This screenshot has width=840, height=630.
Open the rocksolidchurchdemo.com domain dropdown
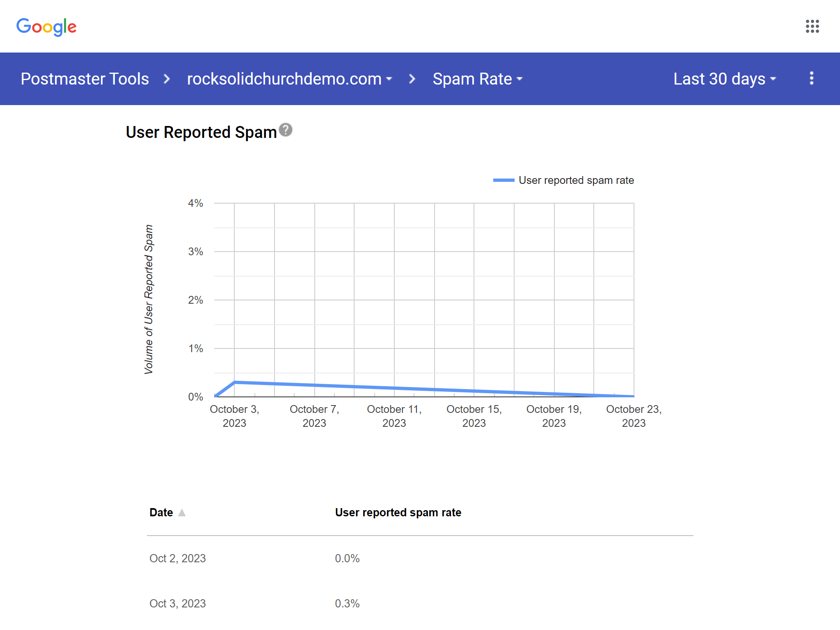pos(289,79)
